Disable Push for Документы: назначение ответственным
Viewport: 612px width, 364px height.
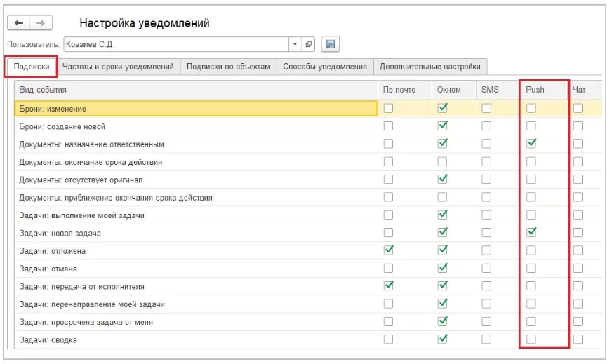[x=531, y=144]
